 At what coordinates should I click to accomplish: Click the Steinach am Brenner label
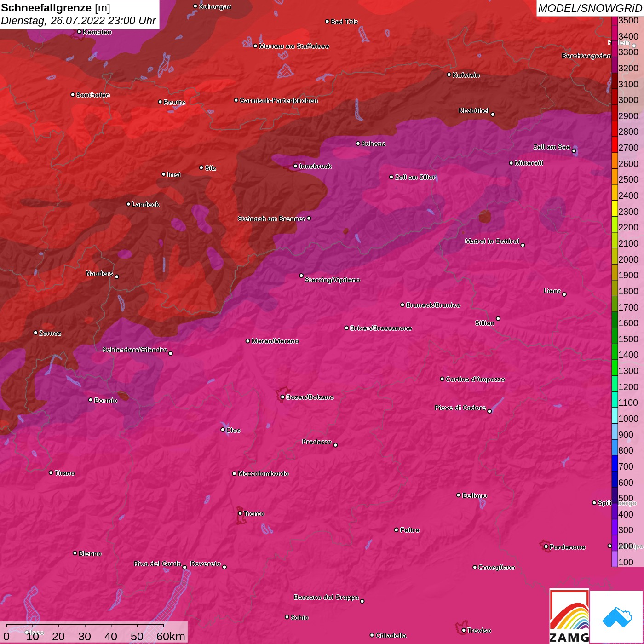pos(271,218)
